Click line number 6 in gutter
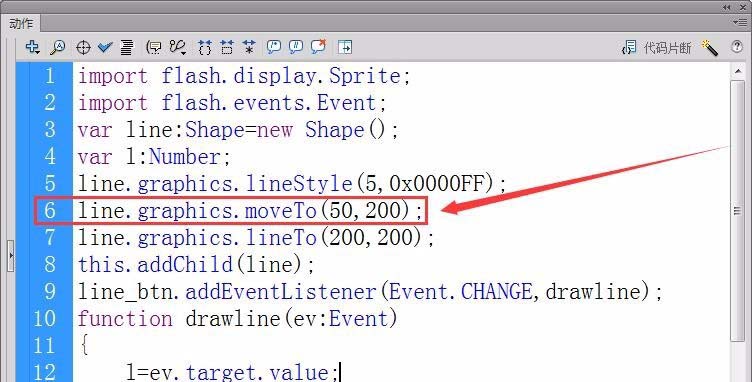The image size is (752, 382). coord(50,210)
